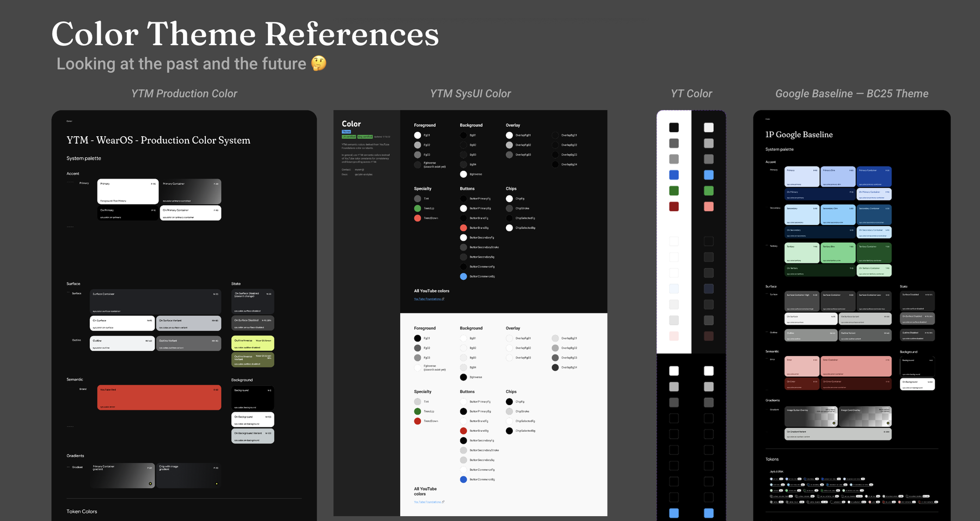980x521 pixels.
Task: Click the Surface Container High card
Action: click(x=802, y=302)
